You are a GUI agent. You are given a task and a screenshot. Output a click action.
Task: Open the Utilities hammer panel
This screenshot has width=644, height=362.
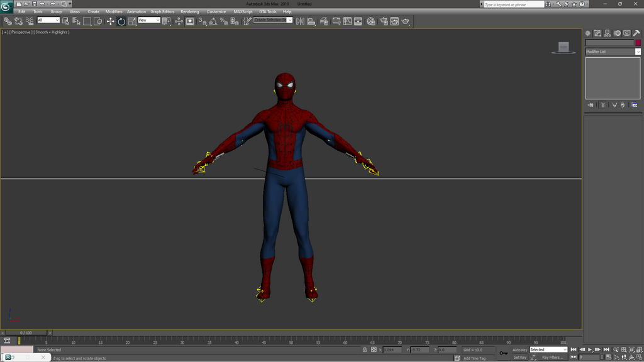click(636, 33)
